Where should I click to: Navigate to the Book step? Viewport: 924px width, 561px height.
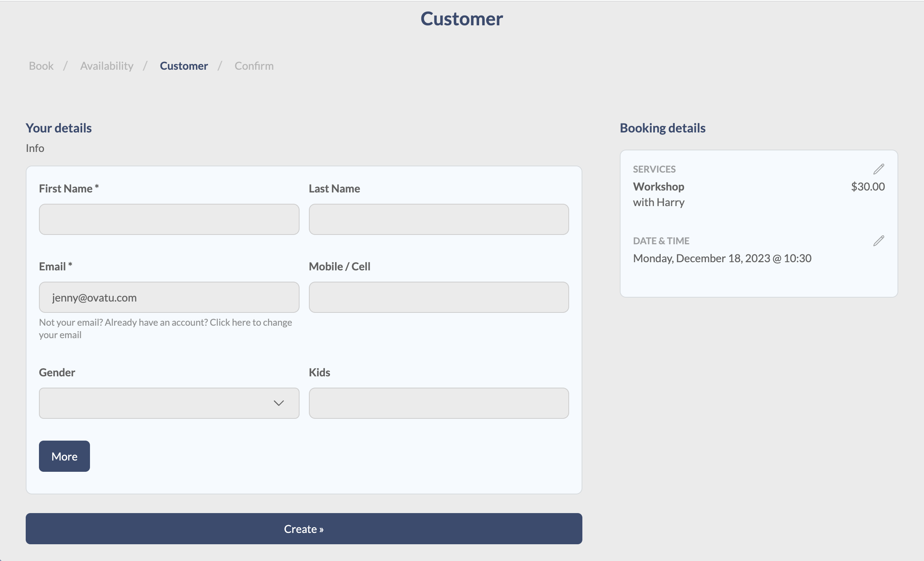point(41,65)
